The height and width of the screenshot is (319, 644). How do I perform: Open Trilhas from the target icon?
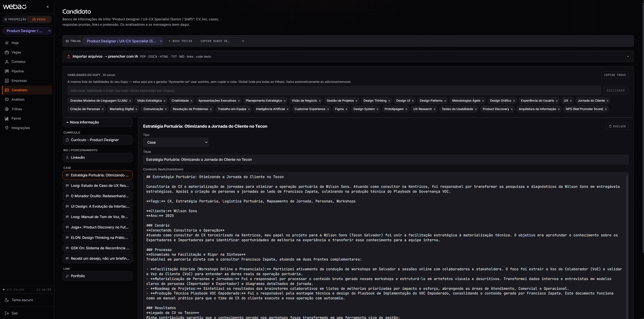pos(7,109)
